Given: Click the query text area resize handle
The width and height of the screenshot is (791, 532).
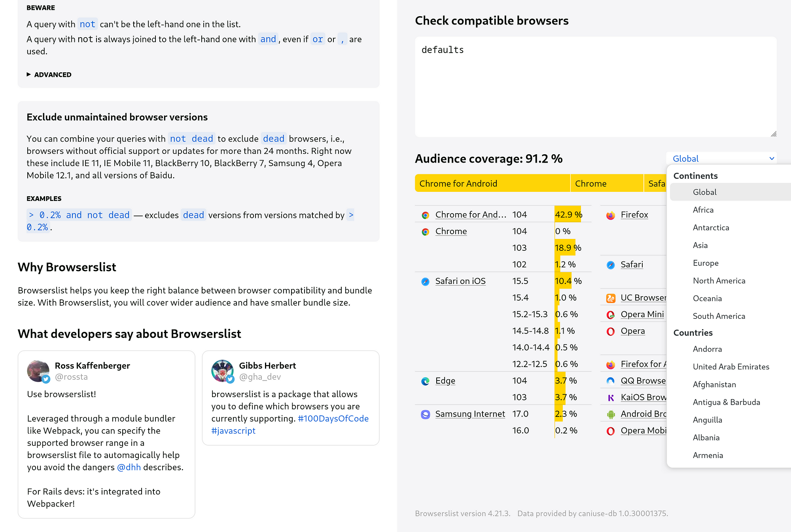Looking at the screenshot, I should click(x=774, y=134).
